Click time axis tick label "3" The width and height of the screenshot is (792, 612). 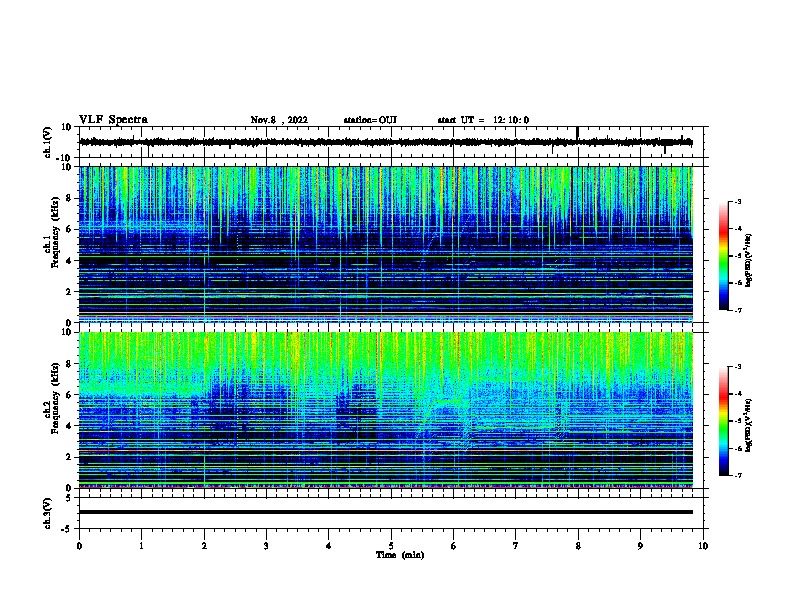[266, 546]
